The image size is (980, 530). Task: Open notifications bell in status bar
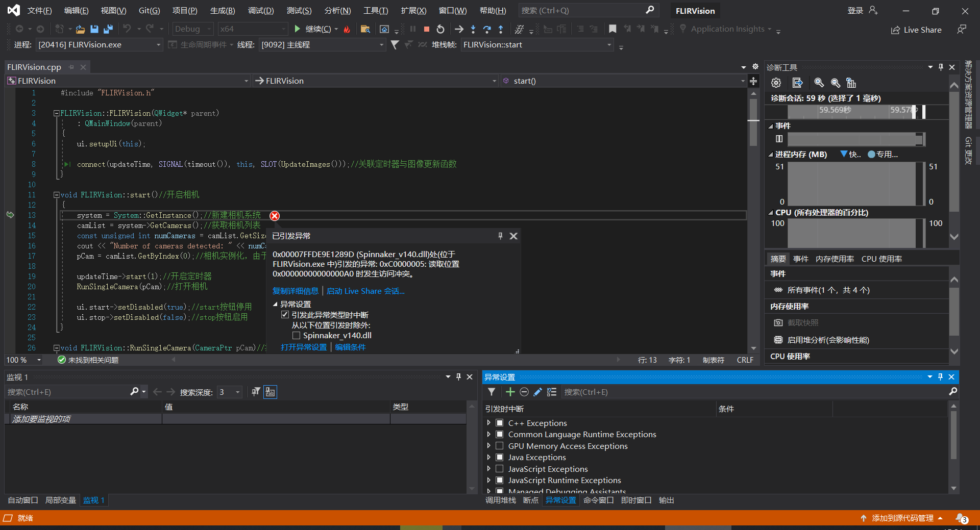pos(961,518)
